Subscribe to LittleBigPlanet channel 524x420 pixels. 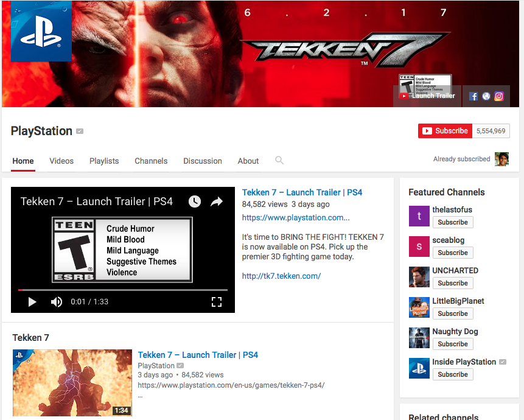[453, 313]
